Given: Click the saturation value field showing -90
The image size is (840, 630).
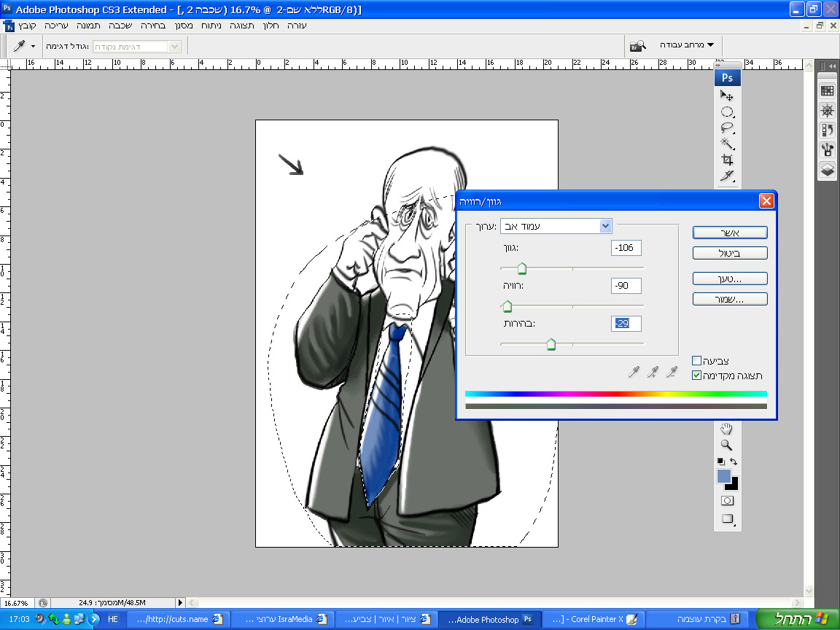Looking at the screenshot, I should pos(626,286).
